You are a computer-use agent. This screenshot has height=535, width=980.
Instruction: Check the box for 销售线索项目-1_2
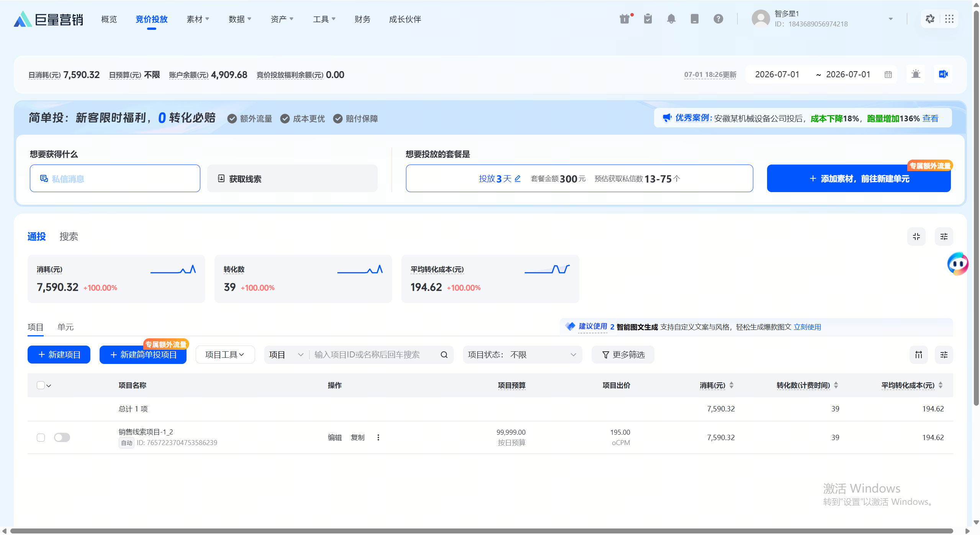point(41,437)
